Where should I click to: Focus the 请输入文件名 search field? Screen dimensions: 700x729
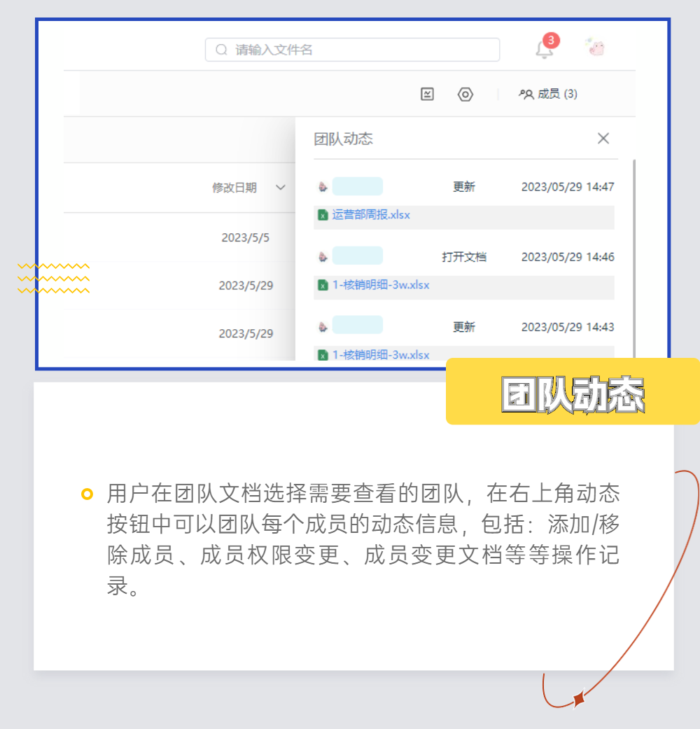click(352, 50)
